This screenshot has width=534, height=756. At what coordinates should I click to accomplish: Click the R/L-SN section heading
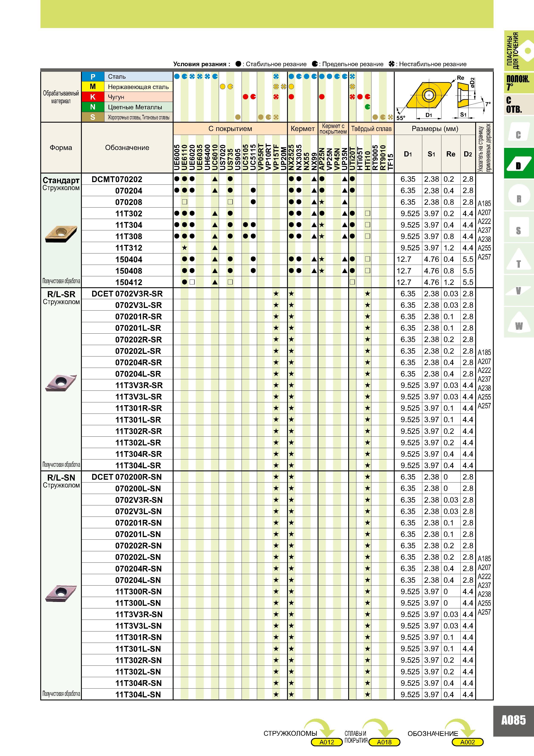tap(61, 477)
